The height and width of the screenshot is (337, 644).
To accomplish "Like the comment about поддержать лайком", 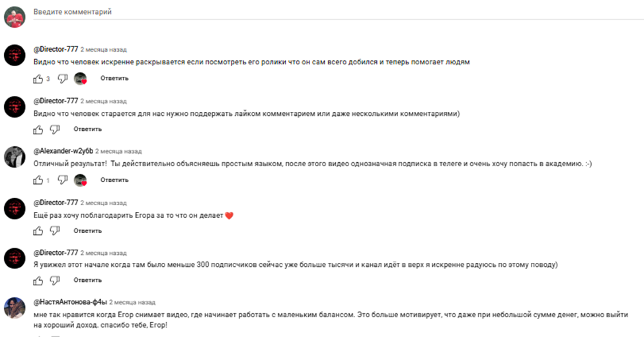I will point(38,130).
